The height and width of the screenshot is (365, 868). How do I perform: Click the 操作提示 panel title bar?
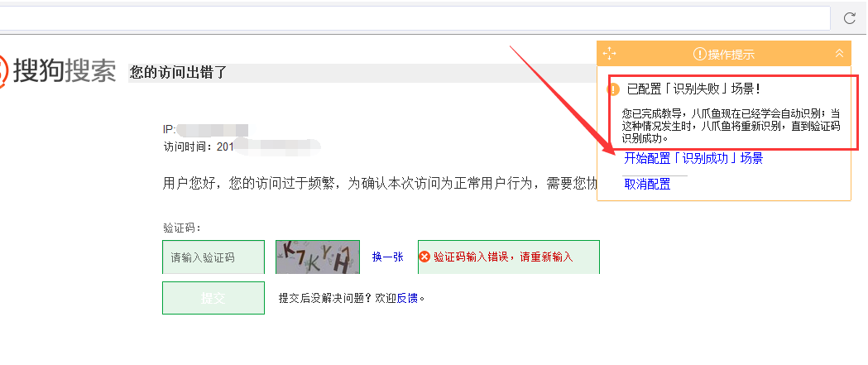pos(723,54)
